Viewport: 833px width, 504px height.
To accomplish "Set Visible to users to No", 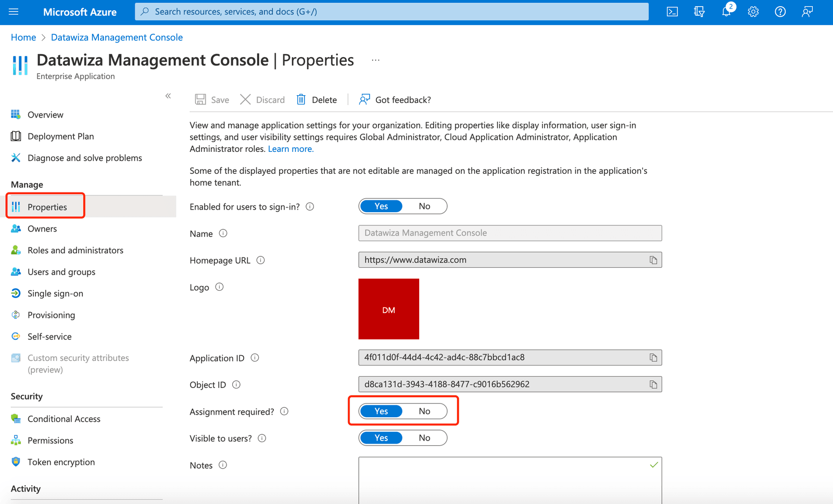I will click(424, 438).
